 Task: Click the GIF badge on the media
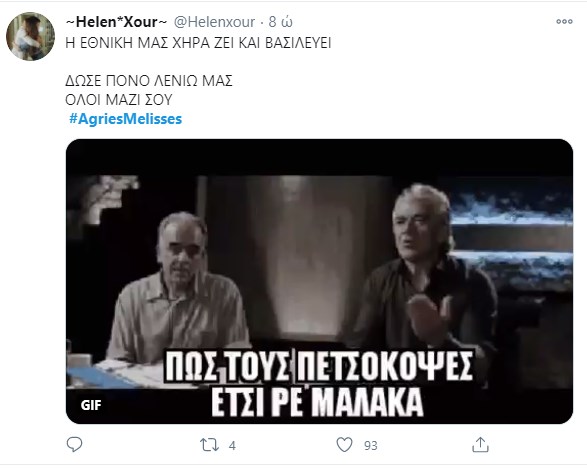pos(91,405)
